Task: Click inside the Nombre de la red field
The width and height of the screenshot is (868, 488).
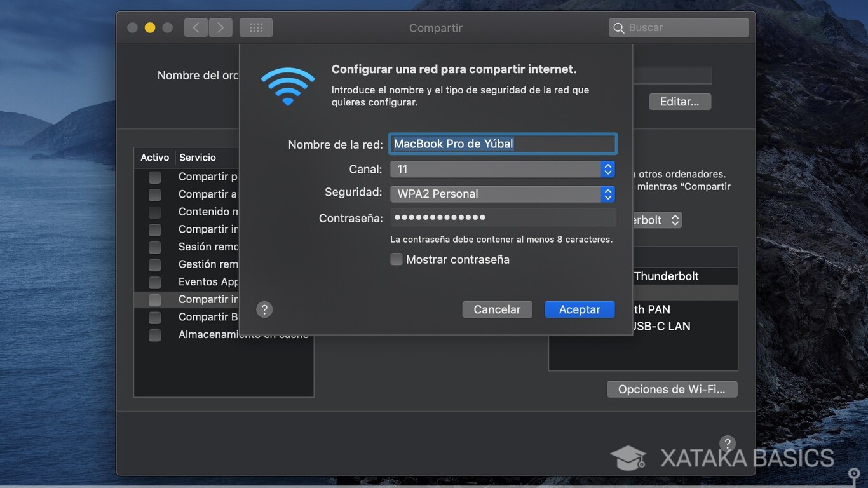Action: coord(502,144)
